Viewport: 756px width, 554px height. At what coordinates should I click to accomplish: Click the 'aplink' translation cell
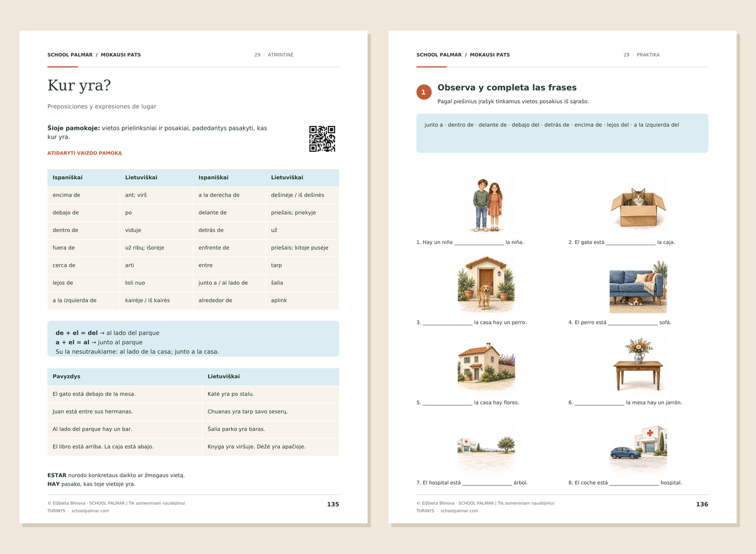pyautogui.click(x=302, y=301)
